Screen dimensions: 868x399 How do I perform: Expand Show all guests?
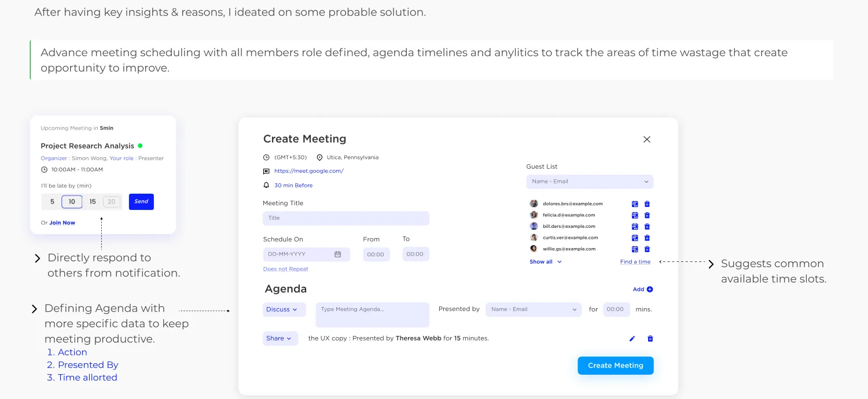point(546,262)
